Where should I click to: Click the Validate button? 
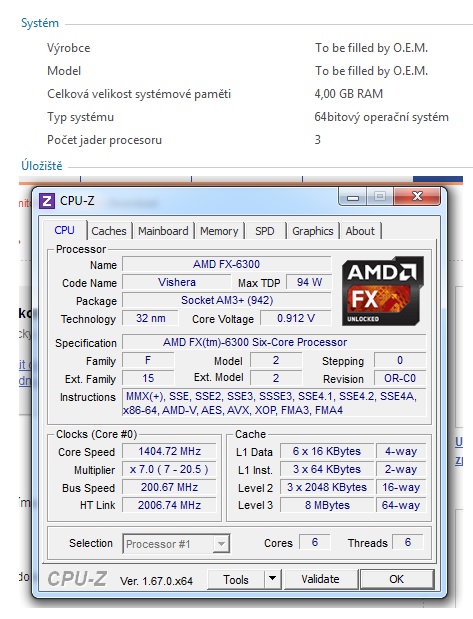tap(320, 579)
